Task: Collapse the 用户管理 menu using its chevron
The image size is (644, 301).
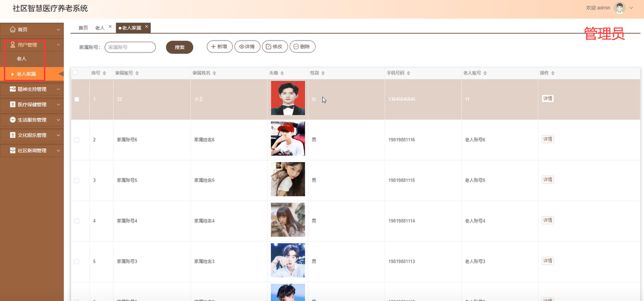Action: tap(58, 45)
